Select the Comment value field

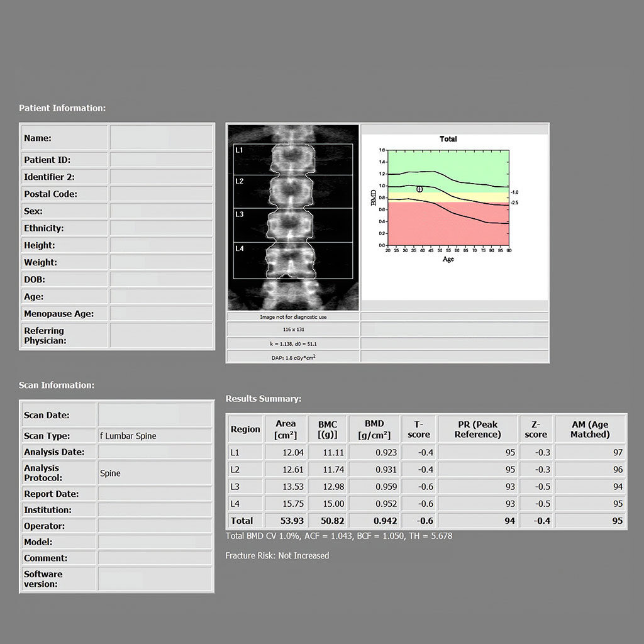[155, 558]
